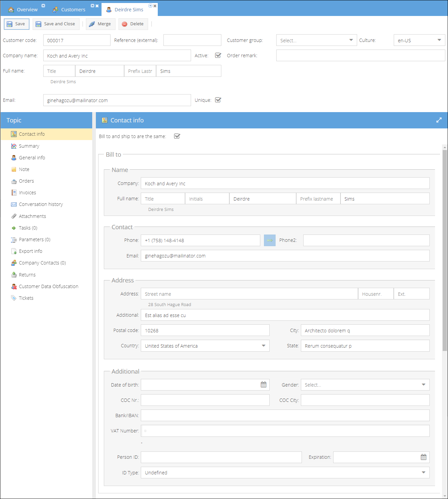
Task: Switch to the Customers tab
Action: tap(69, 10)
